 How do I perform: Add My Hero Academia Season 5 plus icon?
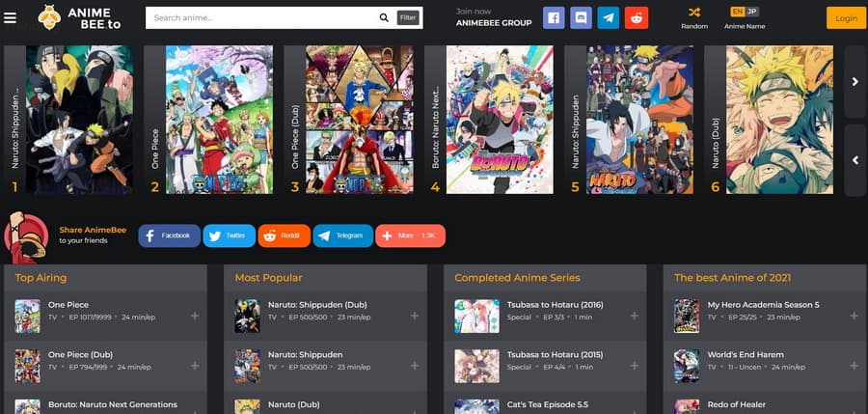(x=854, y=316)
